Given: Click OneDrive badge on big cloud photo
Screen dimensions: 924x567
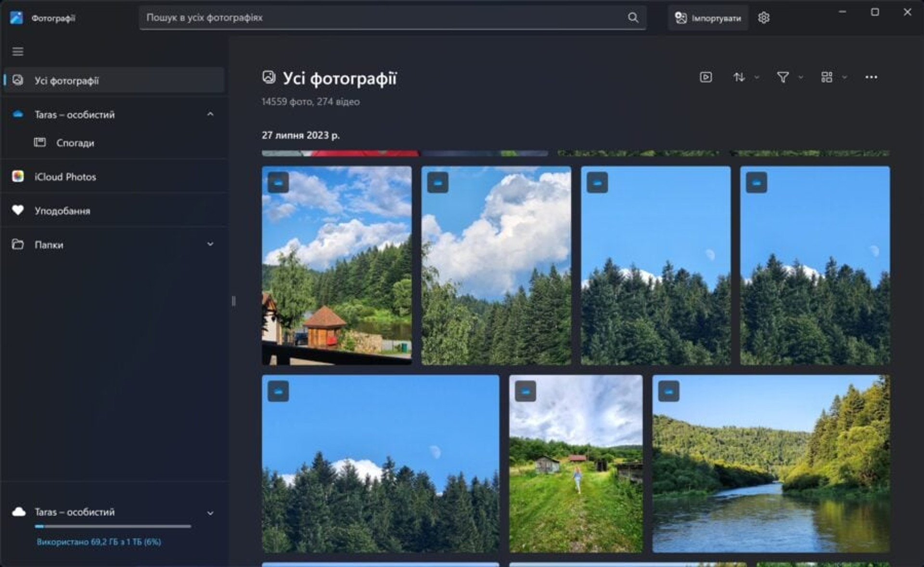Looking at the screenshot, I should point(437,182).
